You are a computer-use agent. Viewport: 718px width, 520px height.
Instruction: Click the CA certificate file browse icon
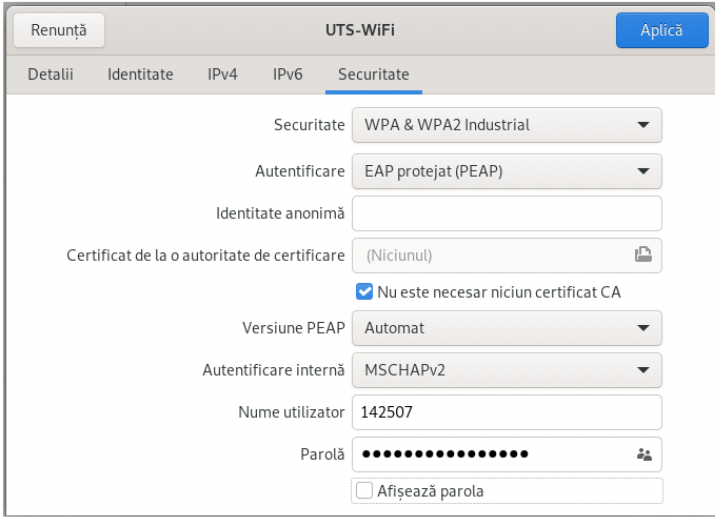click(643, 255)
